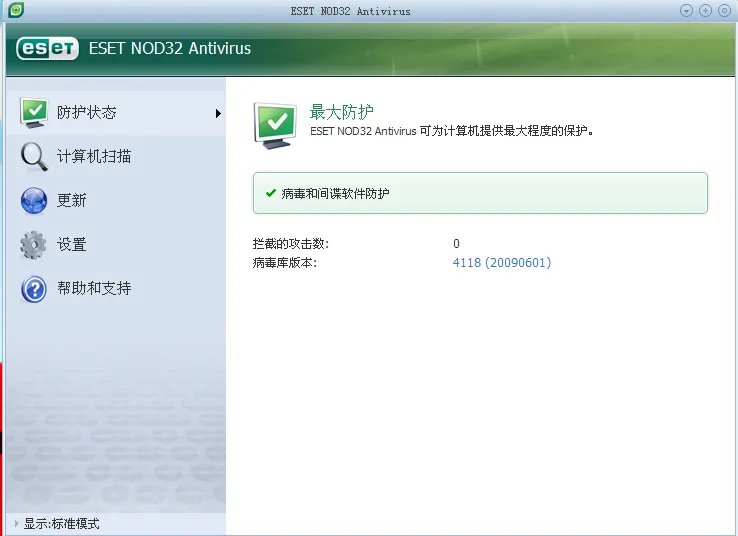738x536 pixels.
Task: Click the 帮助和支持 question mark icon
Action: point(34,289)
